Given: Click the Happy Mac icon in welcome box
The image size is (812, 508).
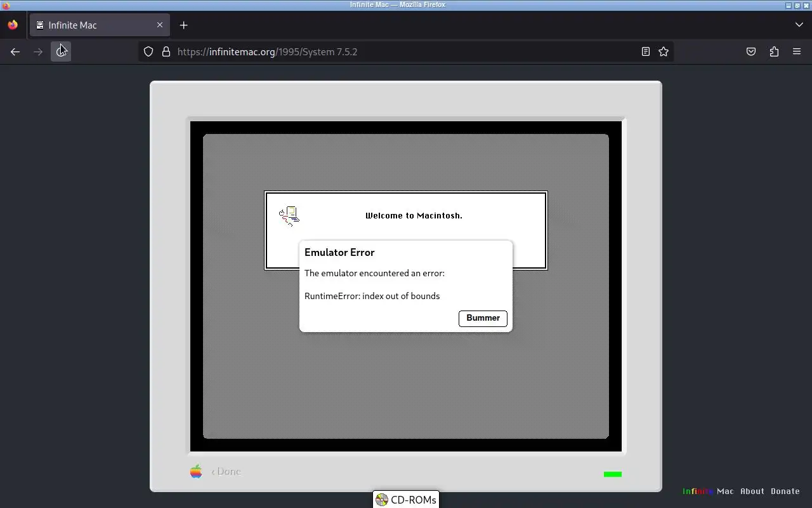Looking at the screenshot, I should pyautogui.click(x=289, y=216).
